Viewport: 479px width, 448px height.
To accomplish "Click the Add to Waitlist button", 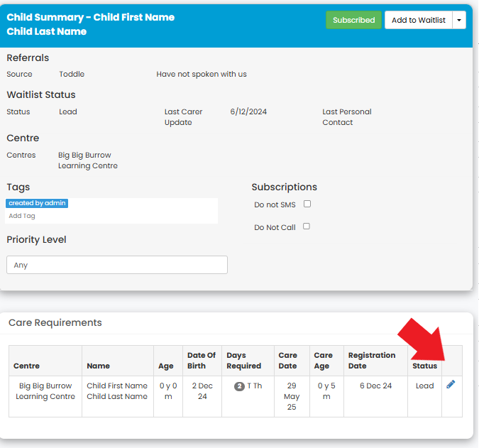I will point(419,20).
